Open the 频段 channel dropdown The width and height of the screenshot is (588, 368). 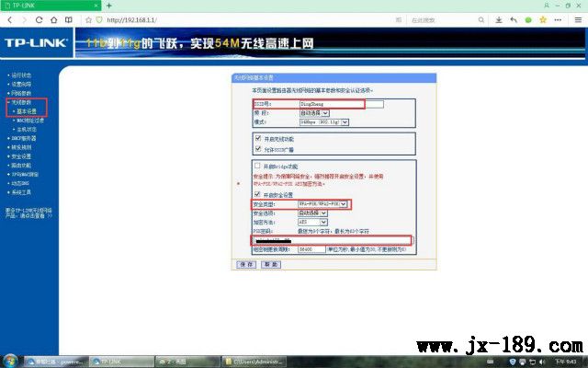click(x=314, y=113)
